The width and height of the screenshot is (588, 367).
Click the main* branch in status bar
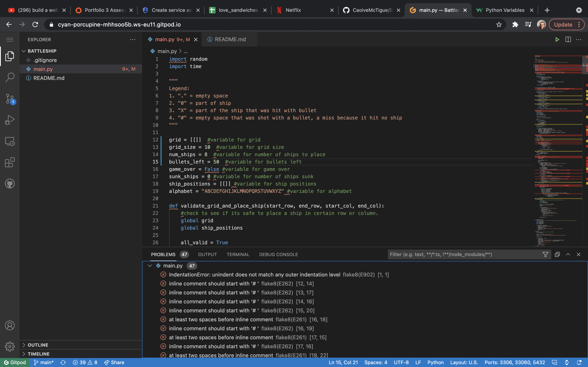pyautogui.click(x=44, y=362)
